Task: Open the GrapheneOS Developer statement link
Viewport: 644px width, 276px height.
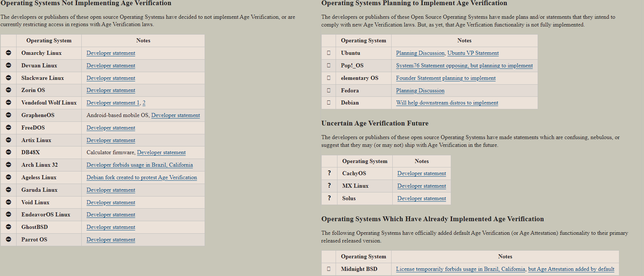Action: (176, 115)
